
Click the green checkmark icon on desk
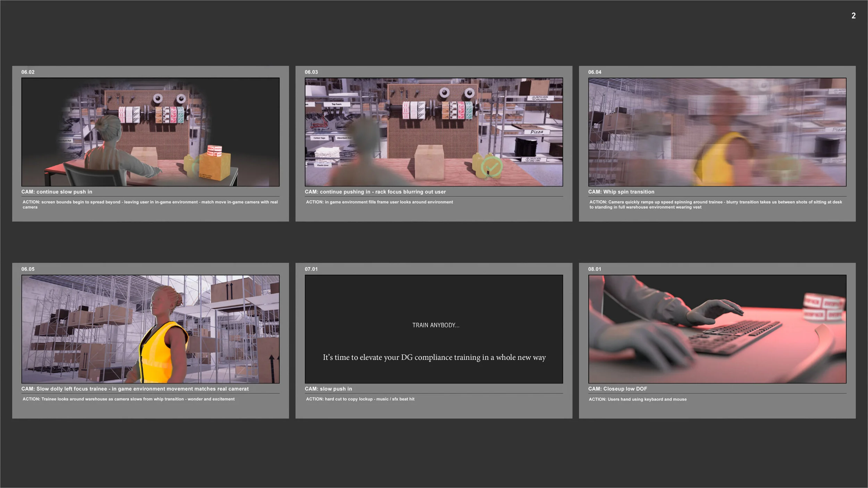491,167
